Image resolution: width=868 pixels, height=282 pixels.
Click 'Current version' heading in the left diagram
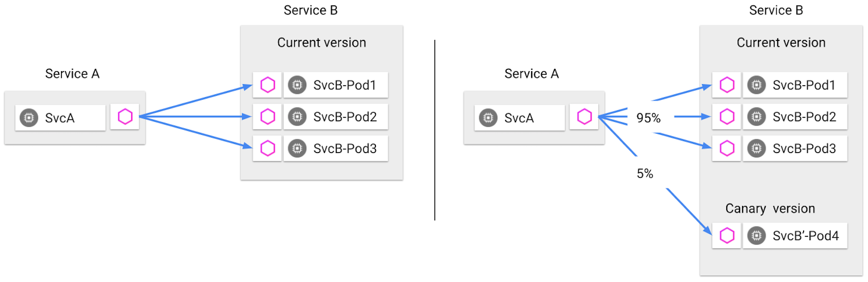322,43
